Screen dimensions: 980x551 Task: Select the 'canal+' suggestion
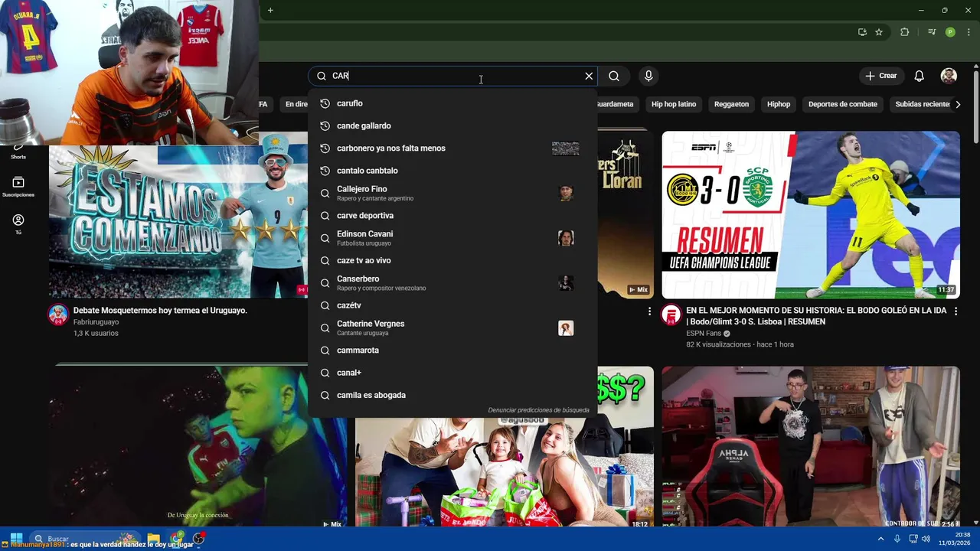[x=452, y=373]
